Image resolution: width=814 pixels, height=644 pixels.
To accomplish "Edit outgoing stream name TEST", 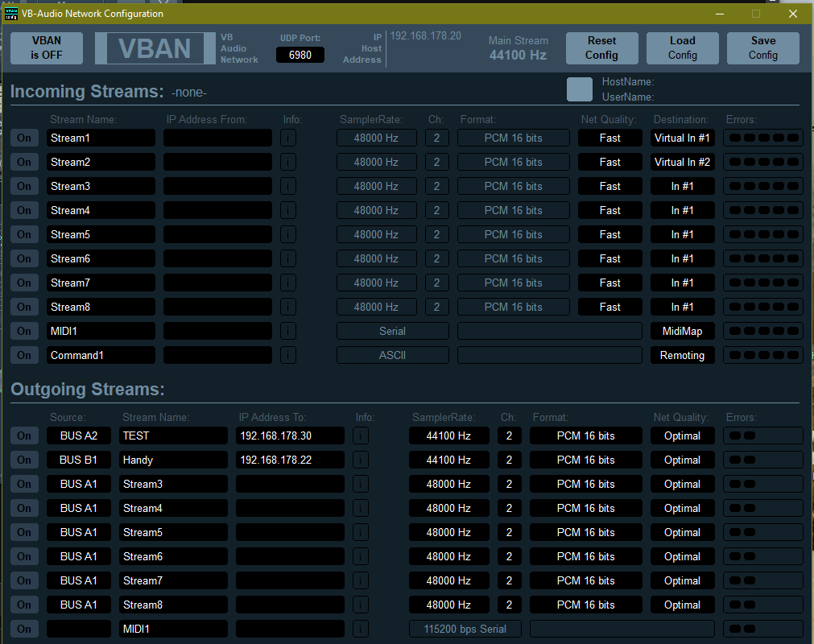I will [173, 436].
